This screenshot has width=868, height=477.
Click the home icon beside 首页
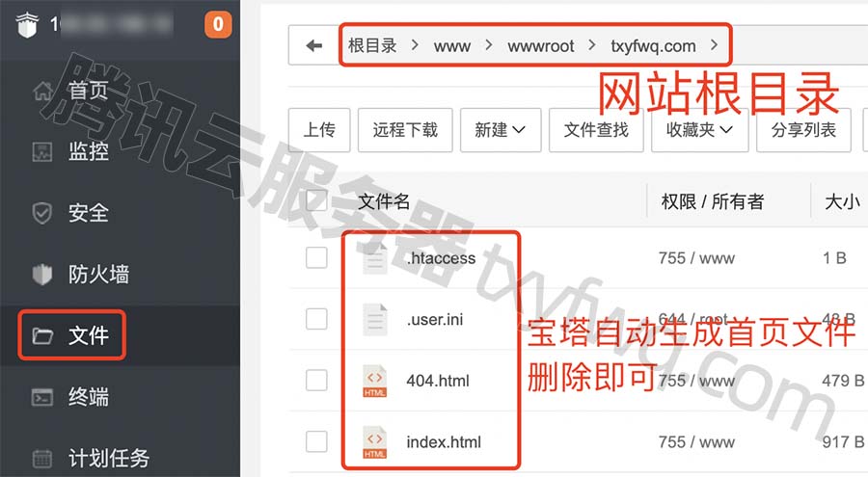click(x=42, y=91)
